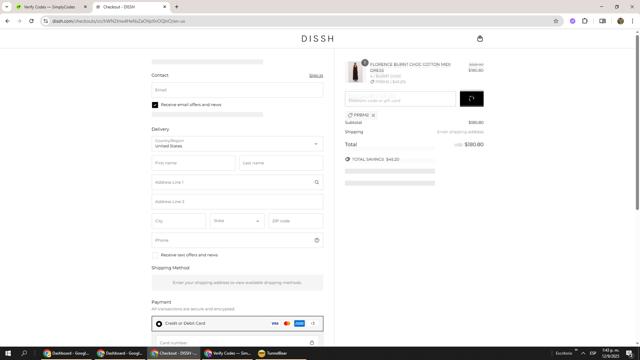This screenshot has width=640, height=360.
Task: Click the page vertical scrollbar
Action: (x=637, y=122)
